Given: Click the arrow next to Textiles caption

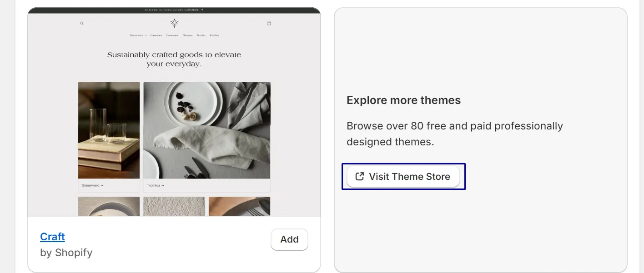Looking at the screenshot, I should coord(162,185).
